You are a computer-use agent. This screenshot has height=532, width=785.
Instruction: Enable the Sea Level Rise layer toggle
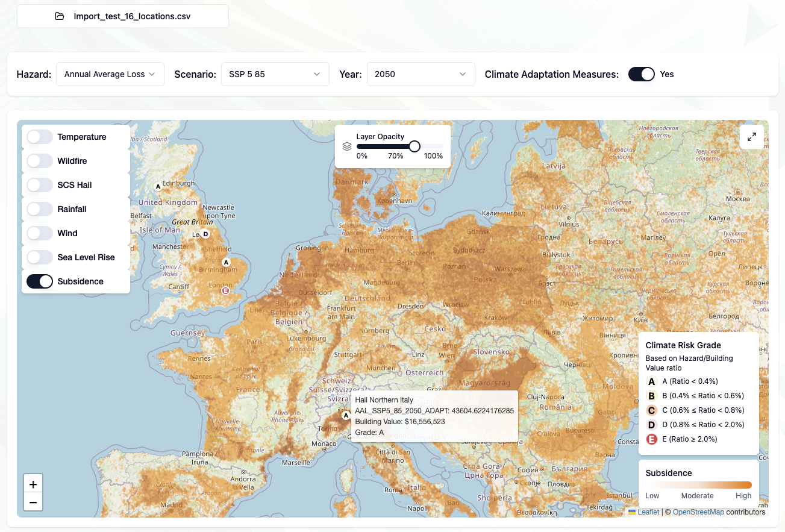[x=40, y=257]
